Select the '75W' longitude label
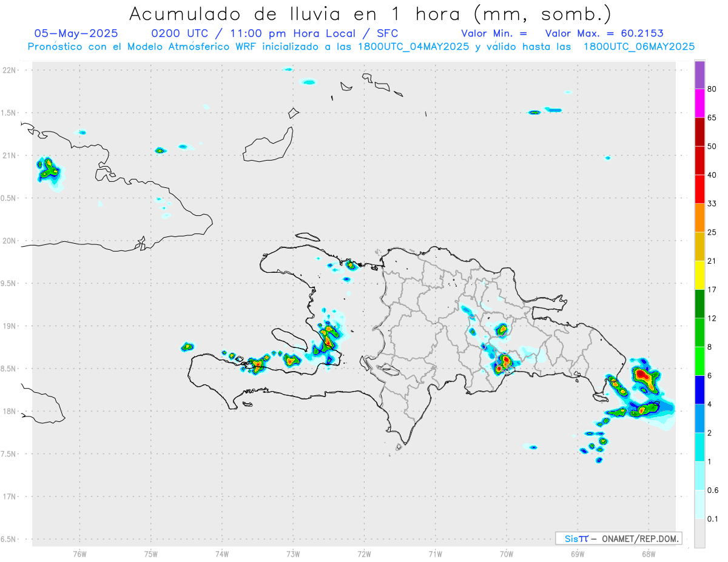The height and width of the screenshot is (562, 728). coord(151,553)
